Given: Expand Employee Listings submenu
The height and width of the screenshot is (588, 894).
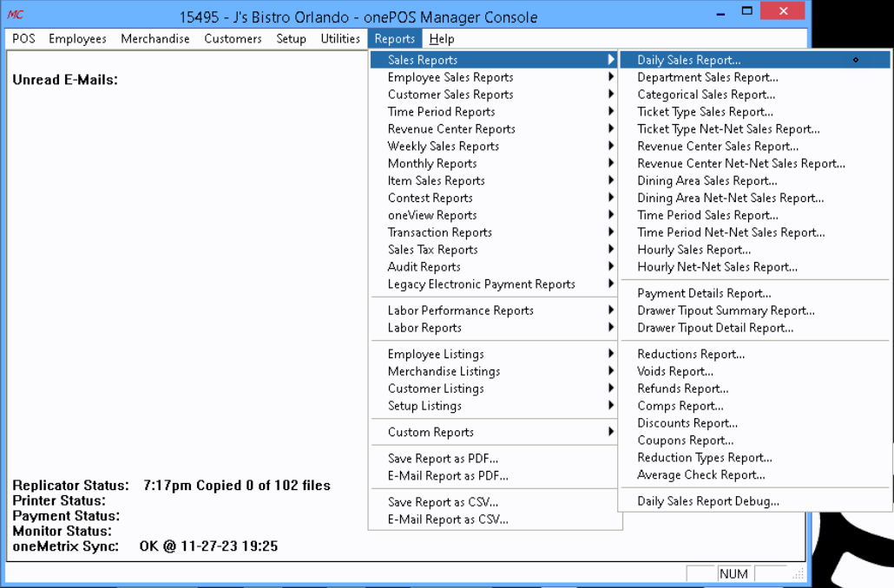Looking at the screenshot, I should click(494, 354).
